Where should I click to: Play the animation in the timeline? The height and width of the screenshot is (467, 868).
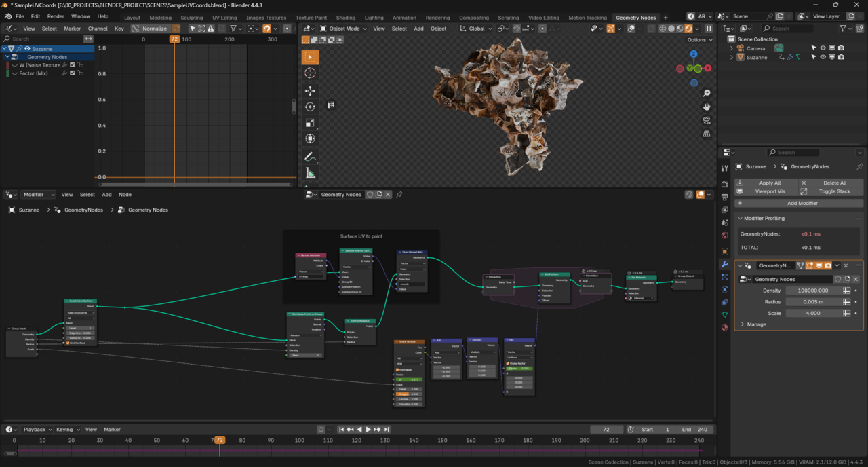(x=368, y=430)
